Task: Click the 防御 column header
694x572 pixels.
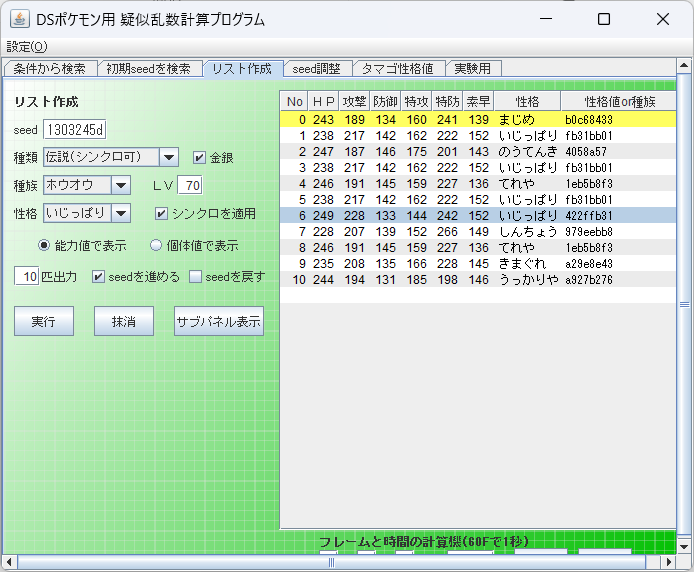Action: (385, 101)
